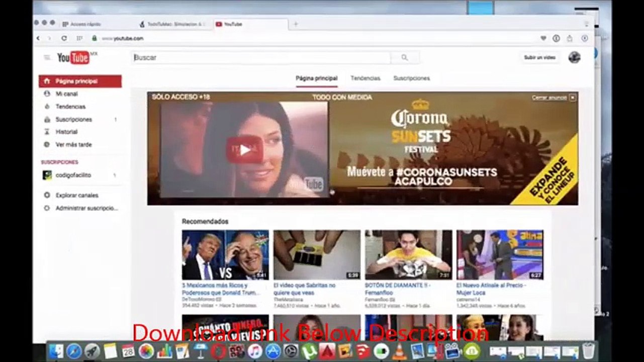Switch to the TodoTuMac browser tab
Image resolution: width=644 pixels, height=362 pixels.
[173, 24]
